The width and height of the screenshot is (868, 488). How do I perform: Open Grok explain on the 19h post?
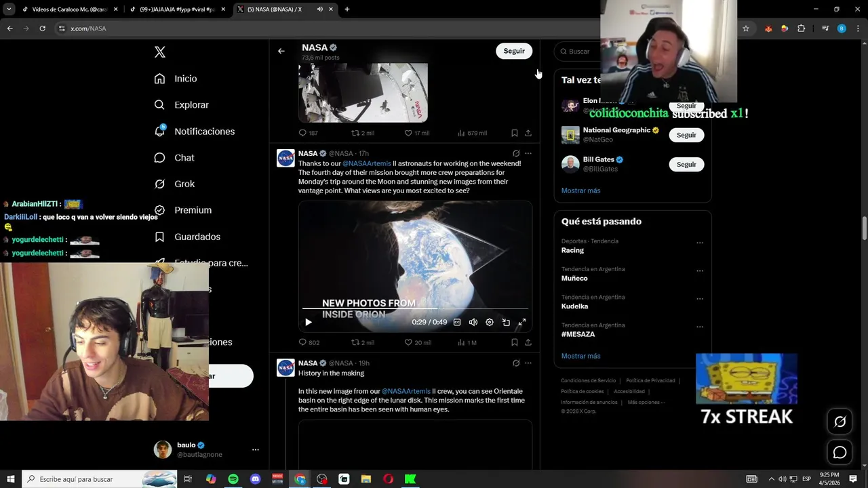pos(516,363)
